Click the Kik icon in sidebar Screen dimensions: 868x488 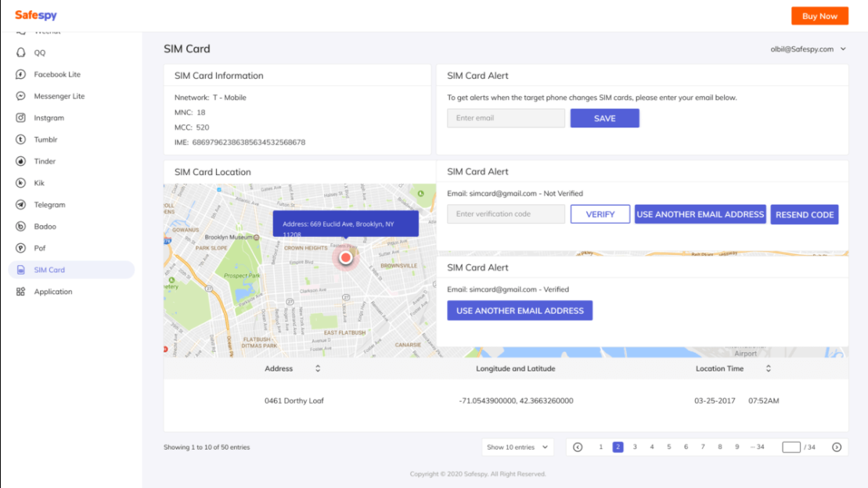[x=20, y=182]
